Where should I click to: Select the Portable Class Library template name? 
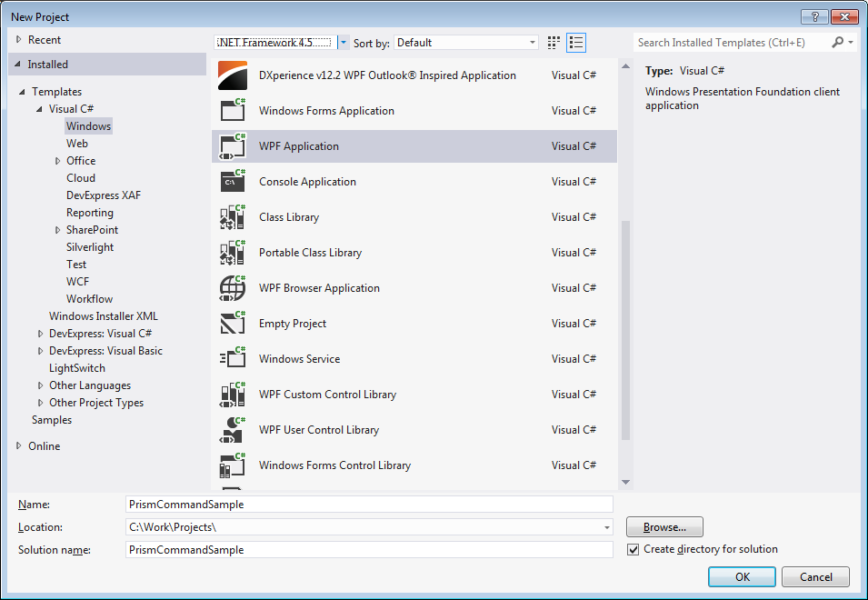[x=310, y=253]
